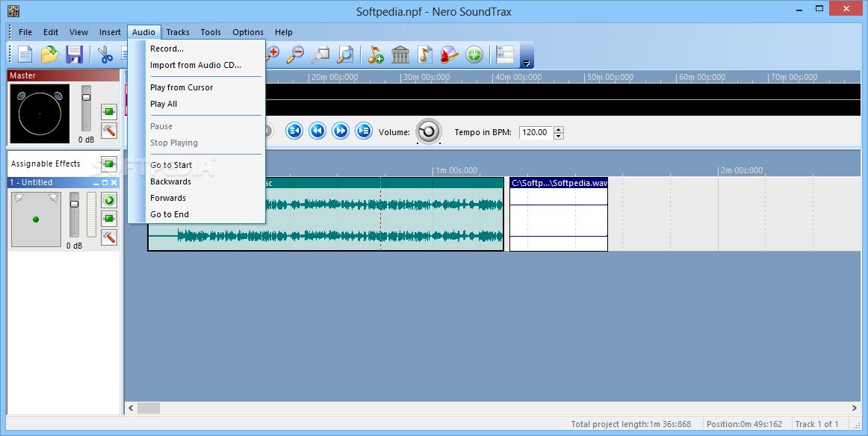The image size is (868, 436).
Task: Minimize the '1 - Untitled' track panel
Action: pyautogui.click(x=96, y=183)
